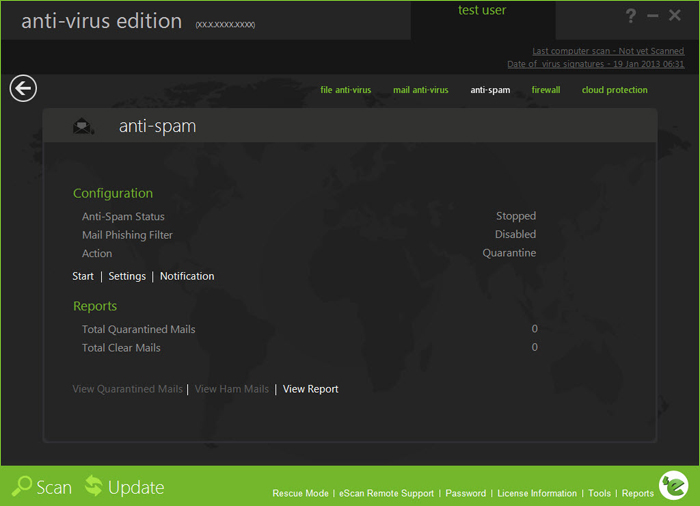Click the anti-spam panel heading
This screenshot has height=506, width=700.
click(157, 126)
